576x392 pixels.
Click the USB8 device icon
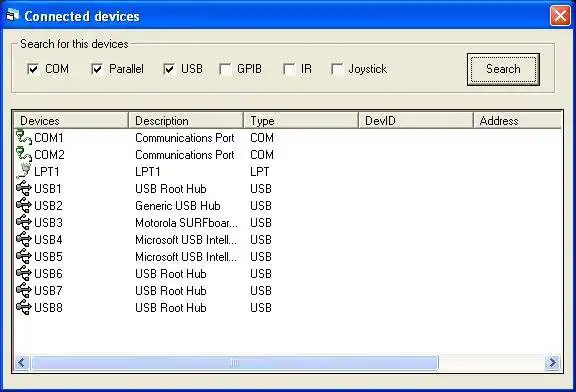point(24,308)
